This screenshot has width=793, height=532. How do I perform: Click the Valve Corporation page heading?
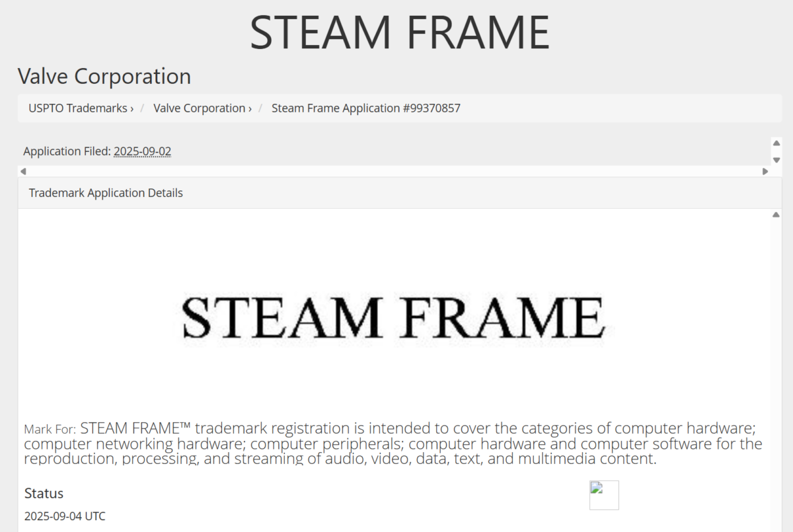coord(104,76)
